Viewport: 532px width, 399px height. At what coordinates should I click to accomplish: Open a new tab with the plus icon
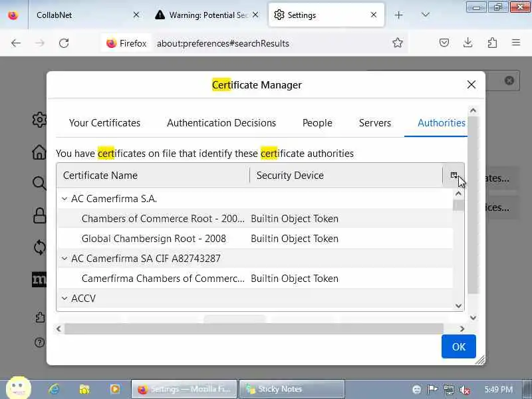coord(398,15)
